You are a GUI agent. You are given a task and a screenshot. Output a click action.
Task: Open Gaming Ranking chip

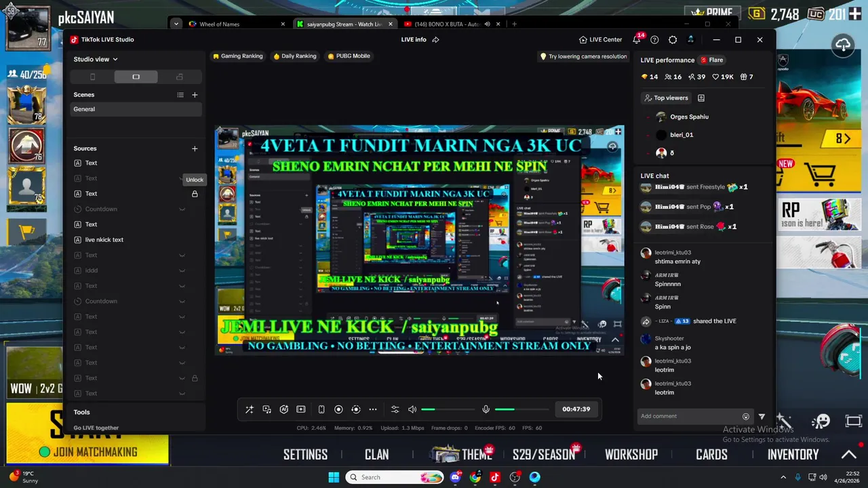pyautogui.click(x=237, y=56)
